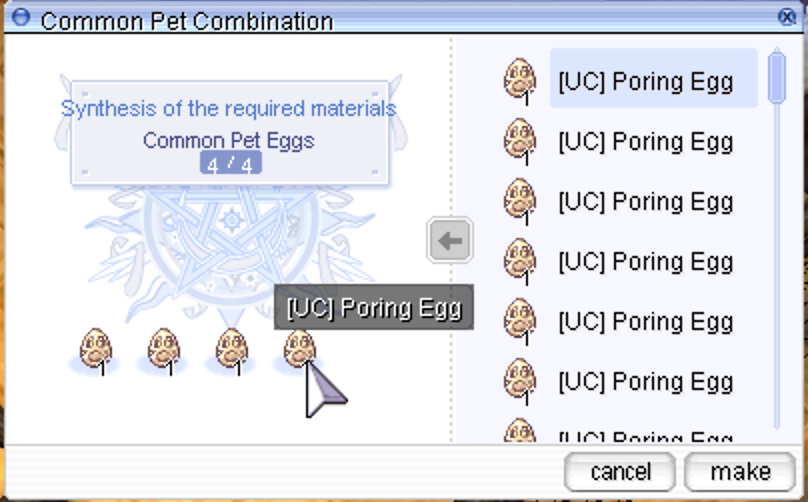
Task: Click the first egg in synthesis slots
Action: pyautogui.click(x=96, y=349)
